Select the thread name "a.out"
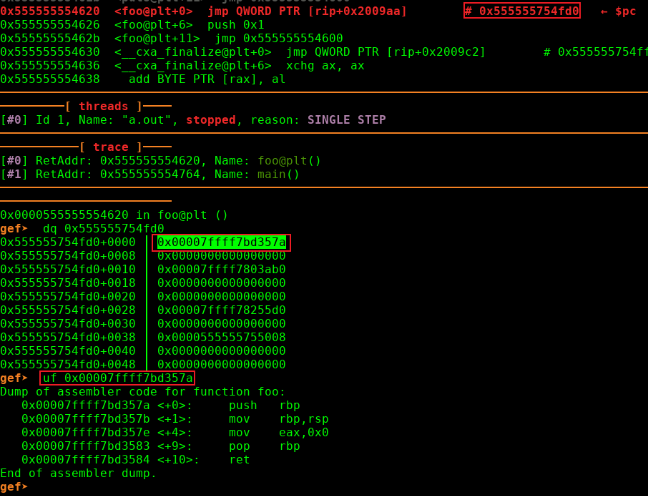 [147, 120]
